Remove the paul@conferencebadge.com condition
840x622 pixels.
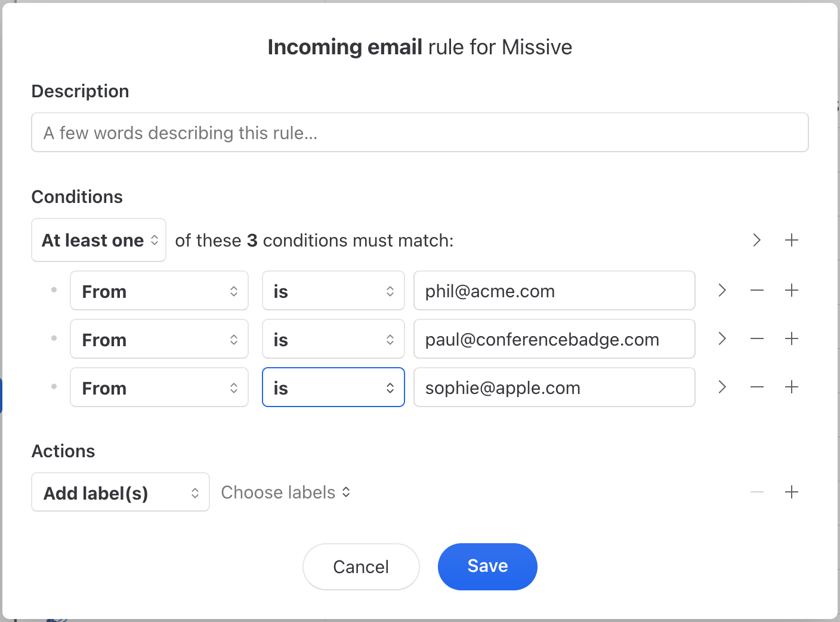pos(756,339)
